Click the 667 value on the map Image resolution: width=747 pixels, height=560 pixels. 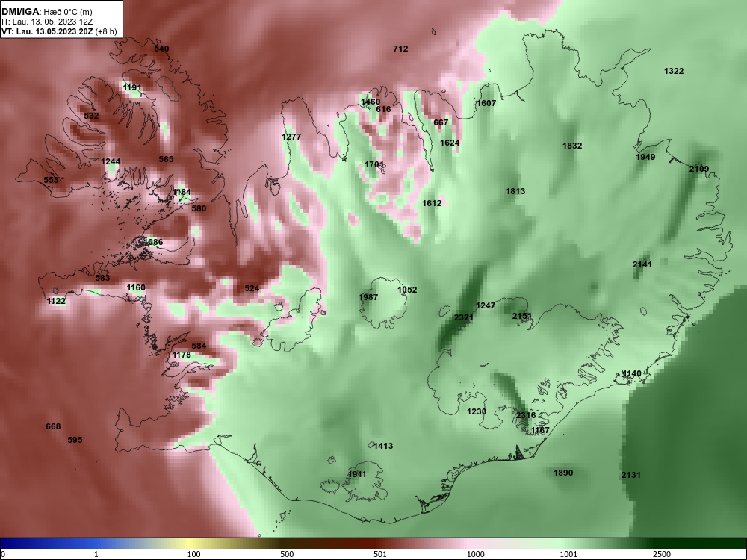pos(441,122)
